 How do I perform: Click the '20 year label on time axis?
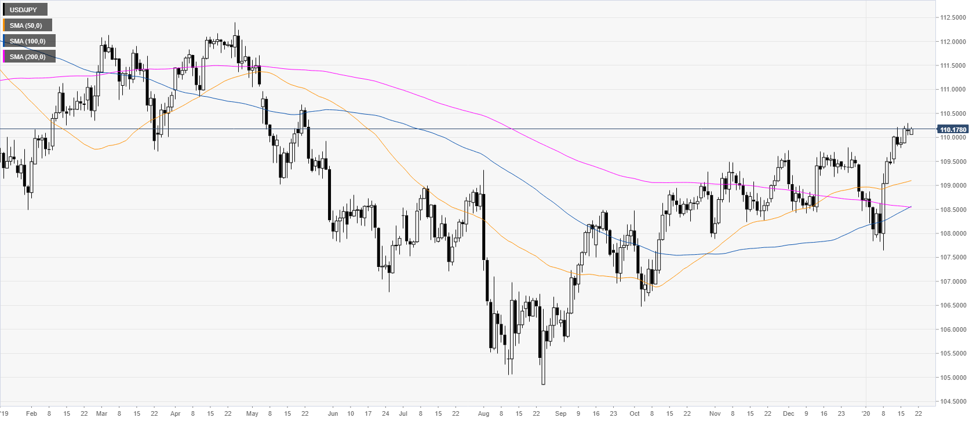[866, 413]
